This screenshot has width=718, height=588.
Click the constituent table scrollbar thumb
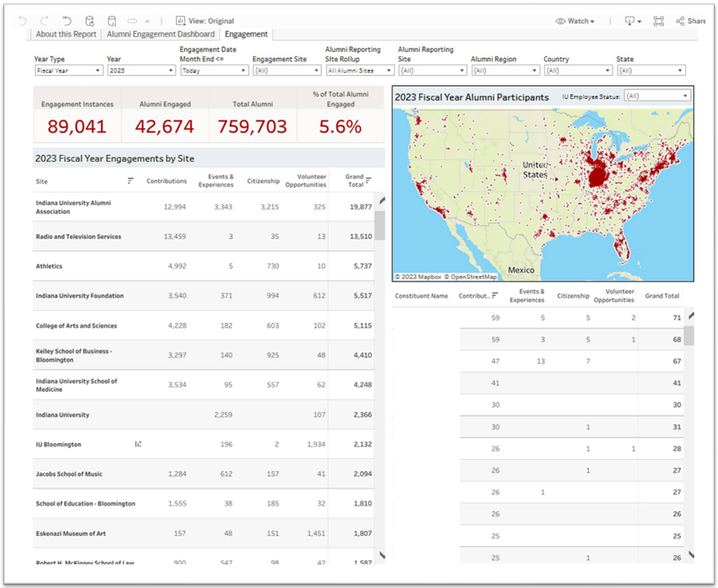(x=689, y=336)
